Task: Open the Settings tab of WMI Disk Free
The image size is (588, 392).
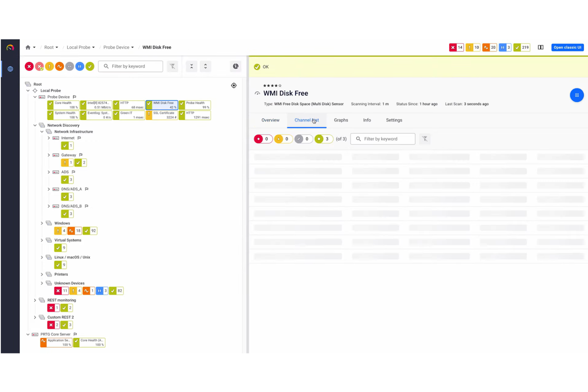Action: coord(394,120)
